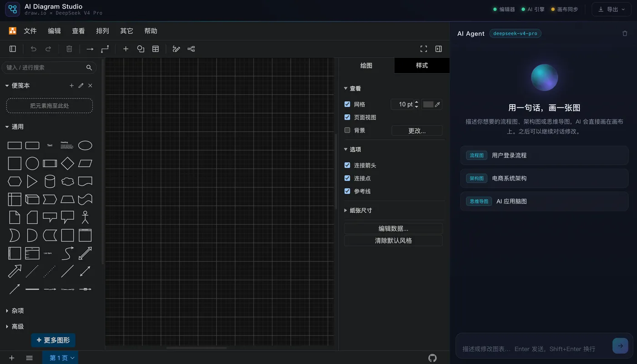Switch to the 样式 tab
Screen dimensions: 637x364
coord(422,65)
